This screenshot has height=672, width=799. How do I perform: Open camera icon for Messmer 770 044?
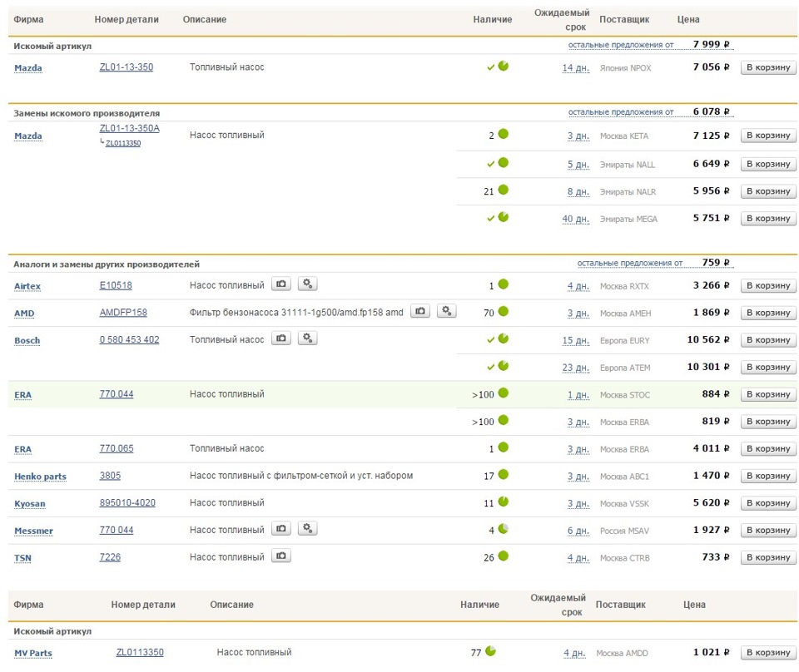tap(282, 529)
